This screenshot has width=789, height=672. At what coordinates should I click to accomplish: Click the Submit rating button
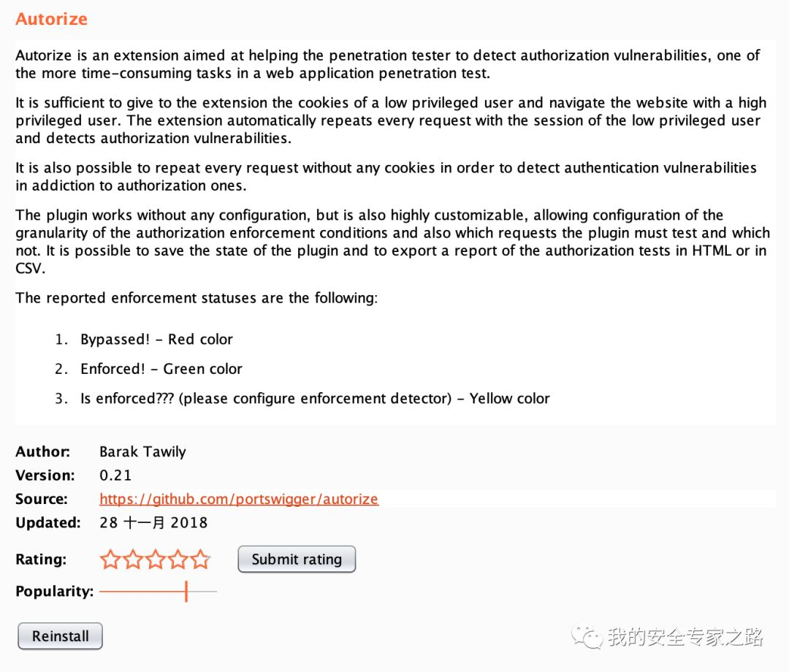click(297, 560)
